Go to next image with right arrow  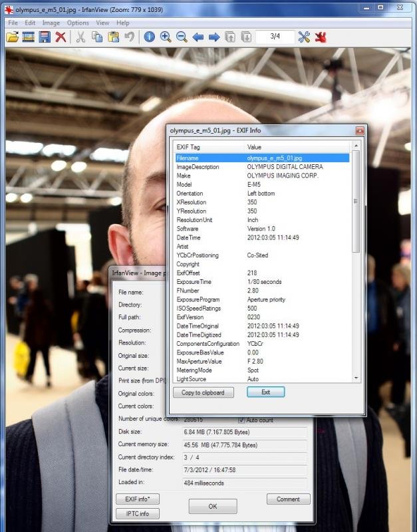pos(214,37)
